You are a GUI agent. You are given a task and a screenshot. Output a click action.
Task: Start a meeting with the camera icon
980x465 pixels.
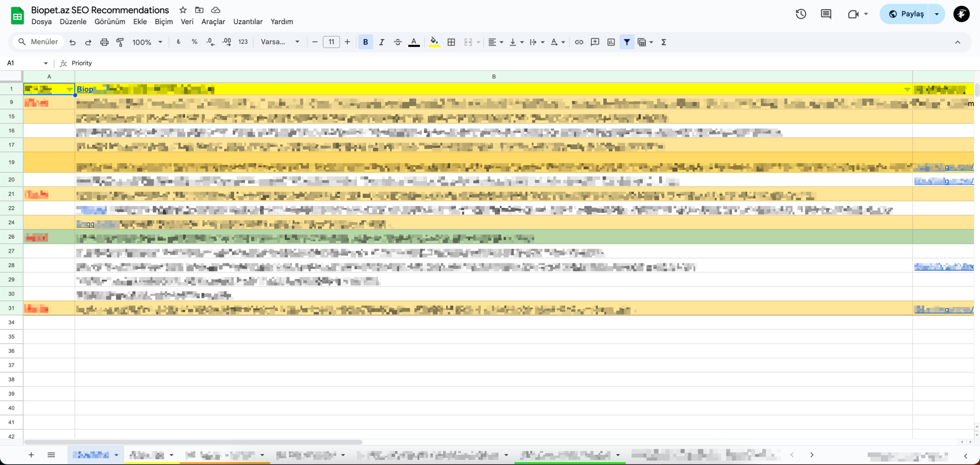(853, 14)
